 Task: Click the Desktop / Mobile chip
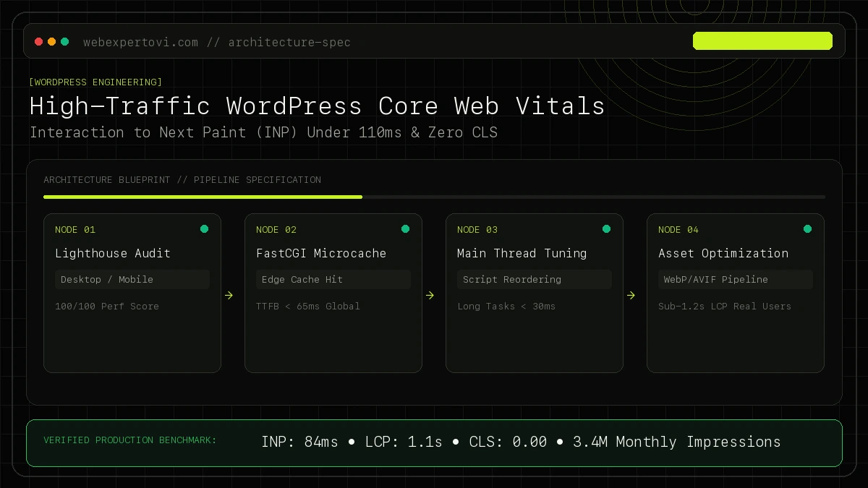click(x=132, y=279)
